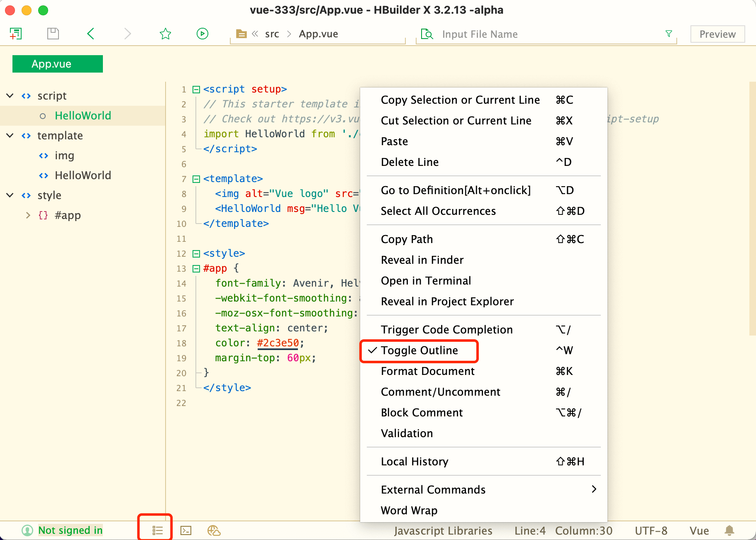Screen dimensions: 756x540
Task: Collapse the style node in outline
Action: coord(10,195)
